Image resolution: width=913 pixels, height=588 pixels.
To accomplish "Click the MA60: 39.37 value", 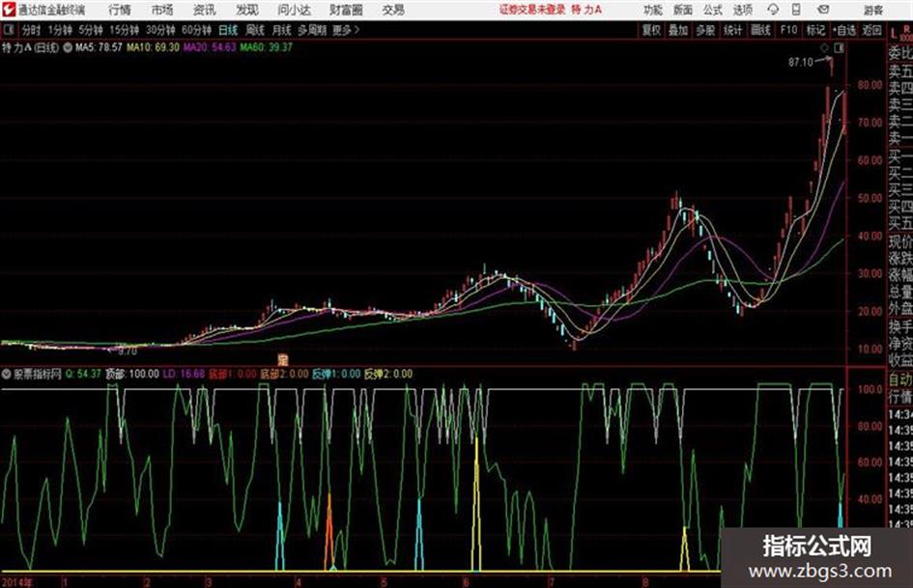I will (266, 47).
